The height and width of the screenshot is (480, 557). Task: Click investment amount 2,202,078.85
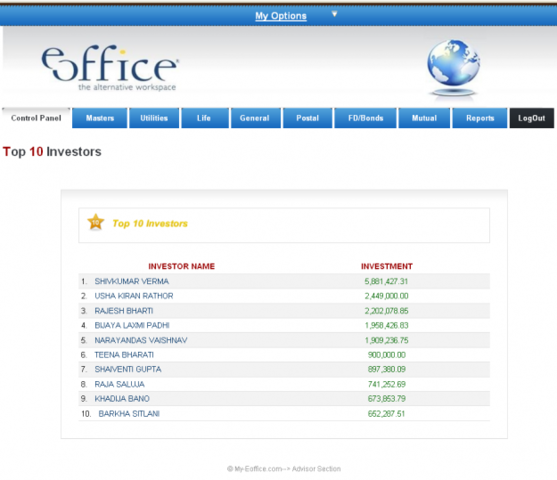click(x=386, y=311)
